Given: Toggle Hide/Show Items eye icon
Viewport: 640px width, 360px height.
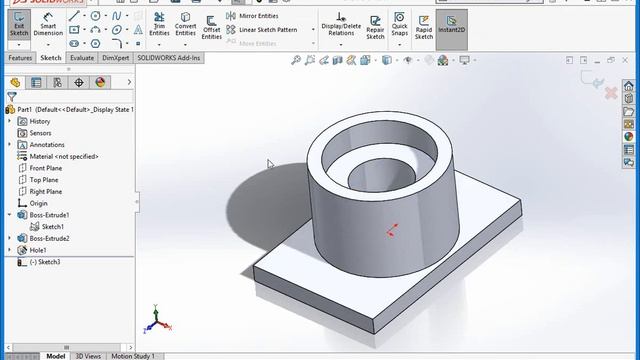Looking at the screenshot, I should (407, 60).
